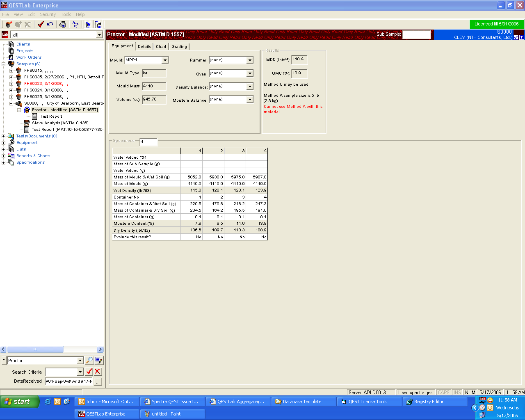The height and width of the screenshot is (420, 525).
Task: Select Sieve Analysis [ASTM C 136] tree item
Action: point(60,123)
